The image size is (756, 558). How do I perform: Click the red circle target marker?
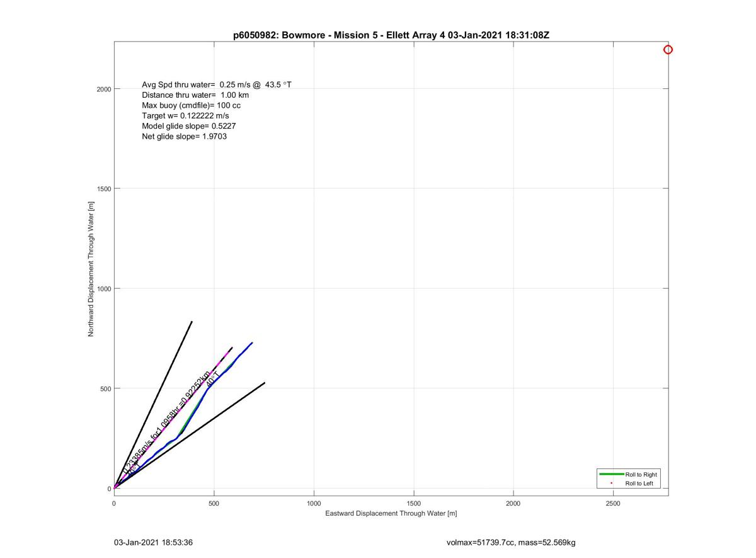(x=668, y=50)
